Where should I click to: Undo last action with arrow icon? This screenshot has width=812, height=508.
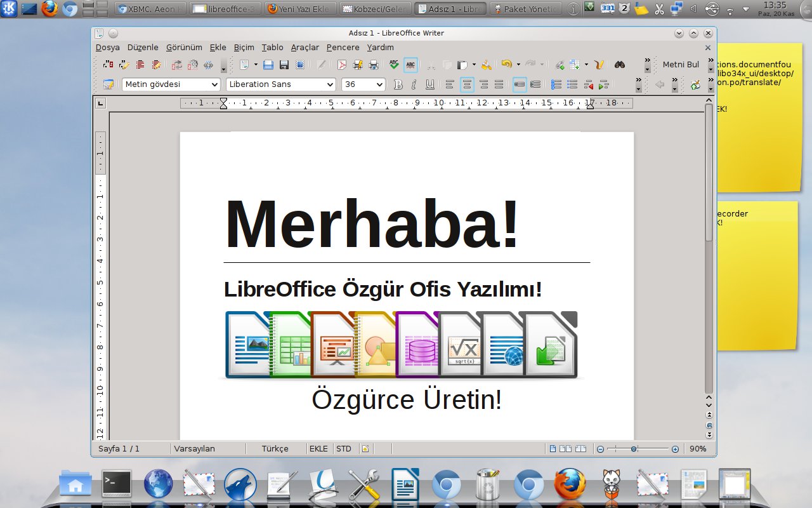(506, 64)
